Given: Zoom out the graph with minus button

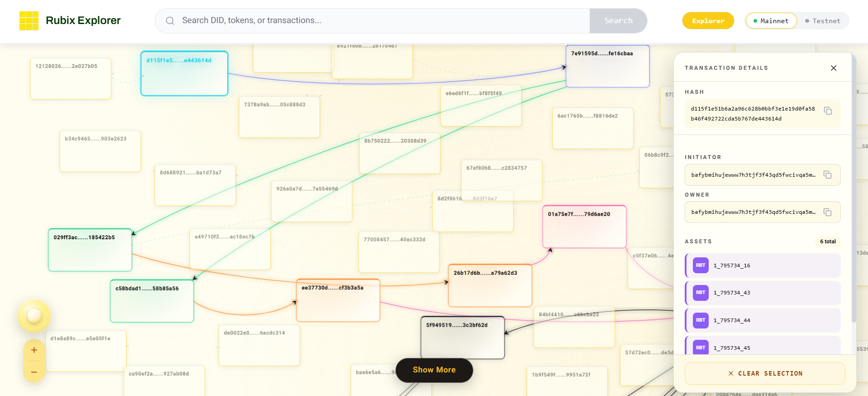Looking at the screenshot, I should click(34, 372).
